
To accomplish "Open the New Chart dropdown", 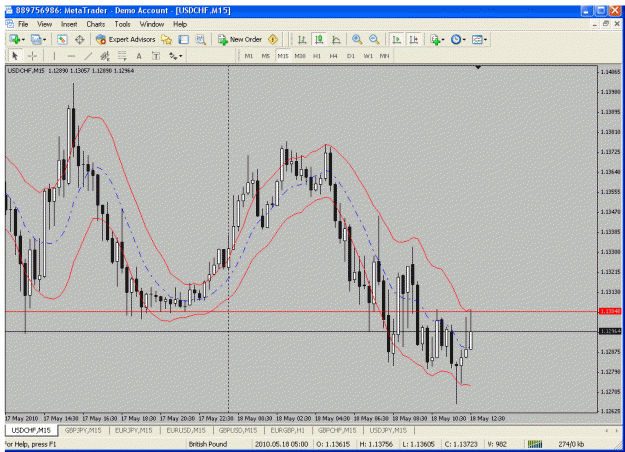I will 17,39.
